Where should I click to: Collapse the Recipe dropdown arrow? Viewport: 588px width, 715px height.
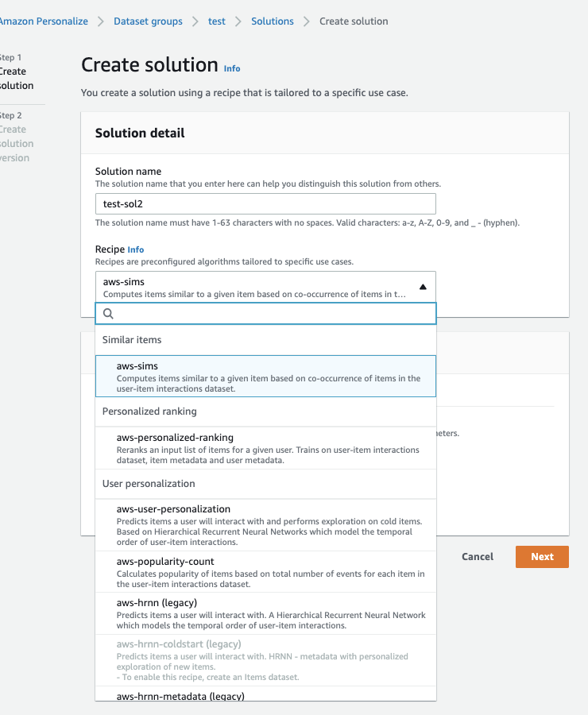coord(423,287)
